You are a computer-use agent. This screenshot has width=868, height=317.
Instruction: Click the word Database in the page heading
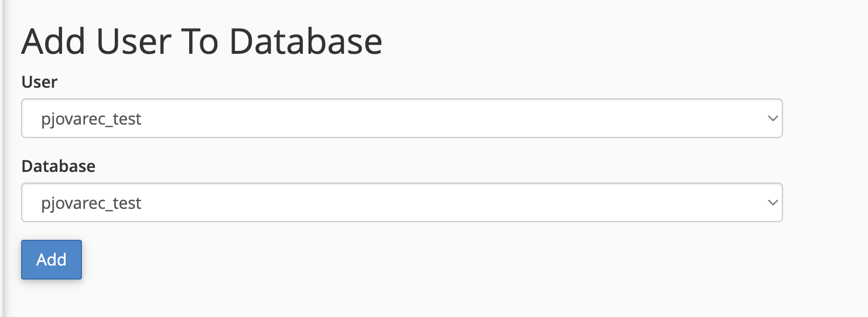[x=306, y=42]
